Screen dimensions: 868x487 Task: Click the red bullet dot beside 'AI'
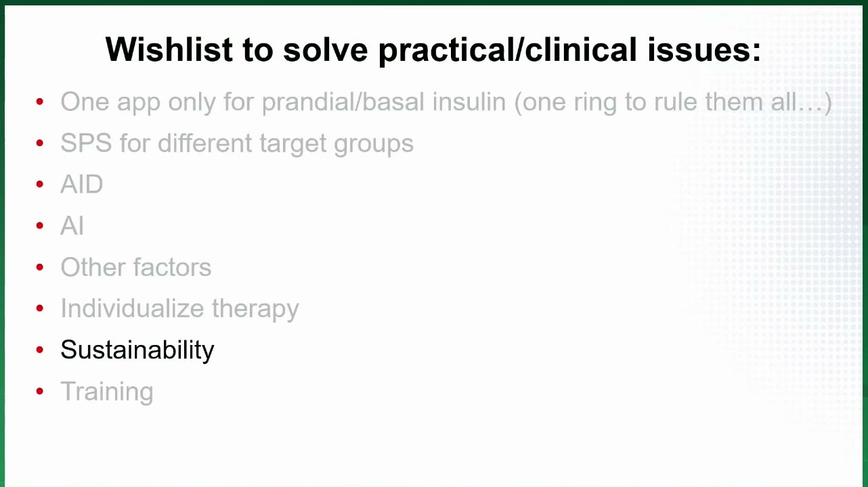40,226
